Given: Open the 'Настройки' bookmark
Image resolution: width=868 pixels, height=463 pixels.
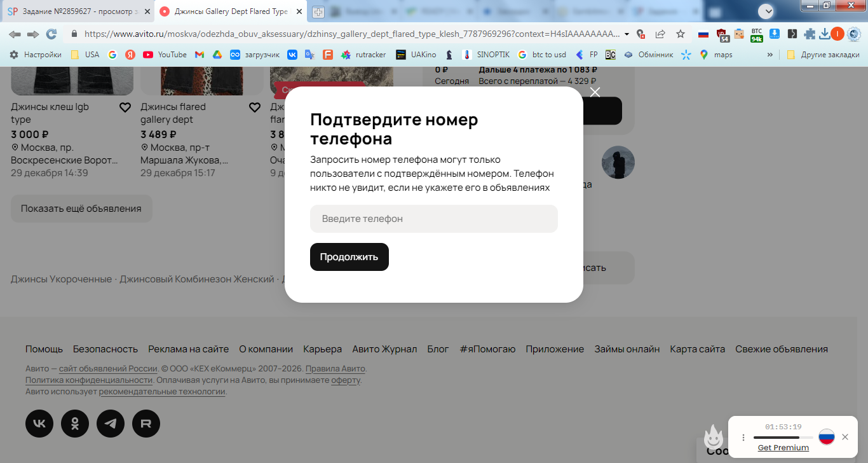Looking at the screenshot, I should coord(36,55).
